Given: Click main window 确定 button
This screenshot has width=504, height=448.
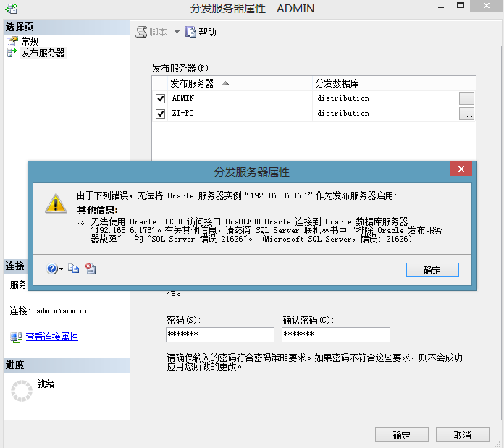Looking at the screenshot, I should 401,435.
